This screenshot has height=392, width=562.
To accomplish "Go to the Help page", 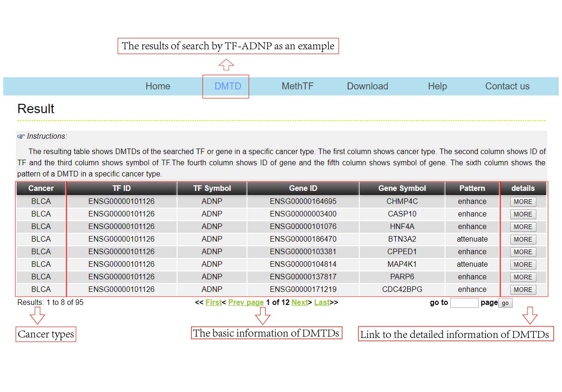I will coord(437,86).
